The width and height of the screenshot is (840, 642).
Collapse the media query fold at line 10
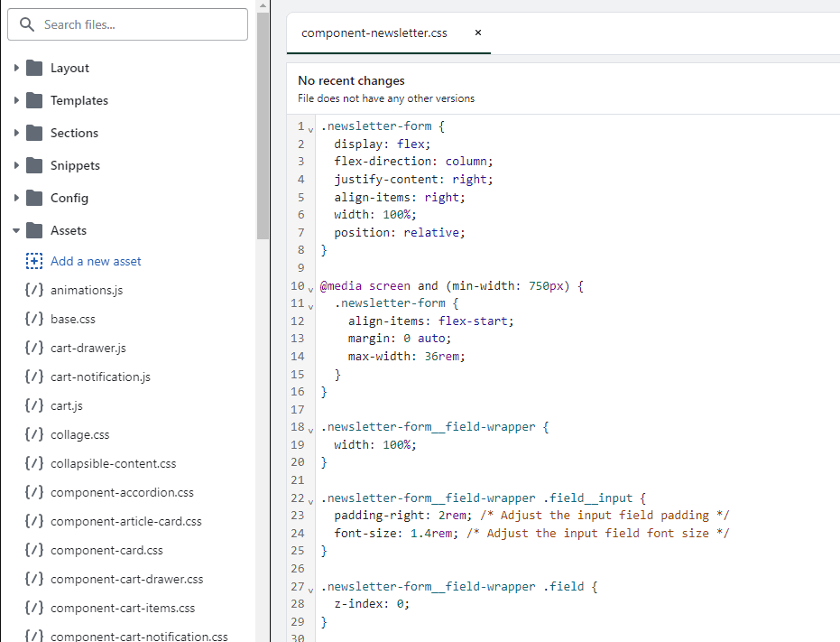pyautogui.click(x=309, y=287)
